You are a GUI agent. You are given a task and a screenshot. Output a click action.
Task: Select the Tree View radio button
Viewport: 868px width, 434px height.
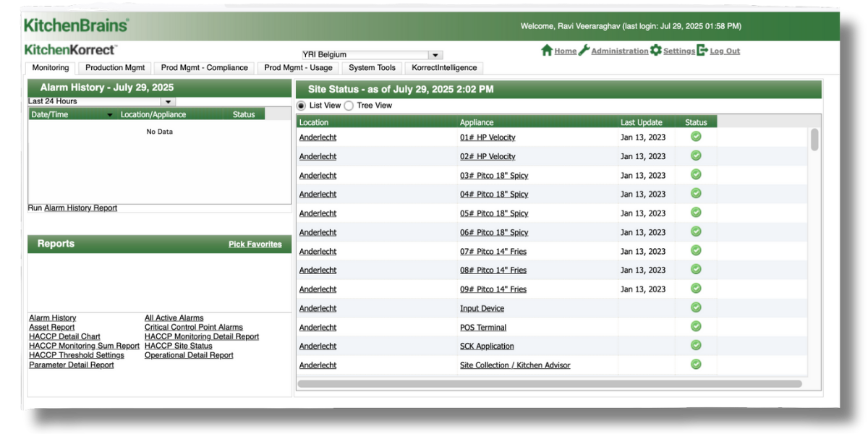[x=349, y=106]
